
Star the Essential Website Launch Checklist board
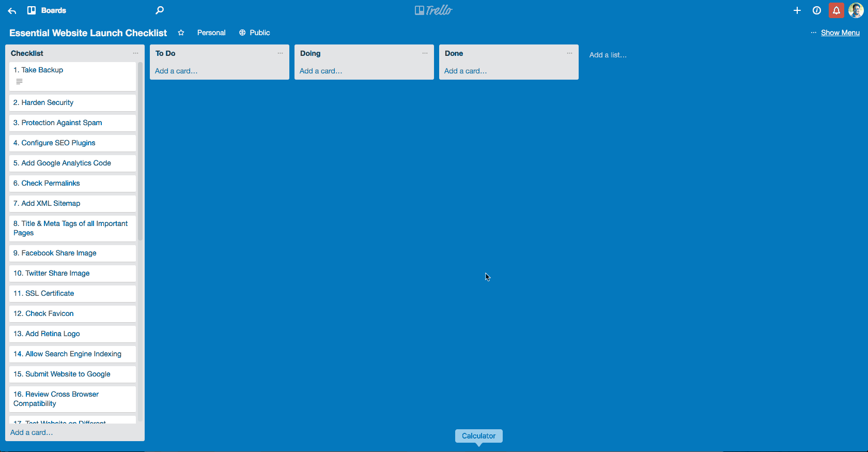point(181,33)
